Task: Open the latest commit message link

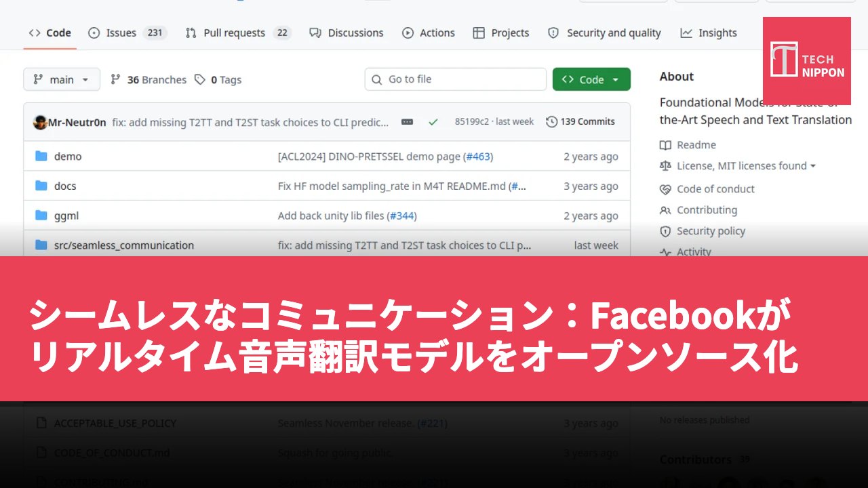Action: 251,122
